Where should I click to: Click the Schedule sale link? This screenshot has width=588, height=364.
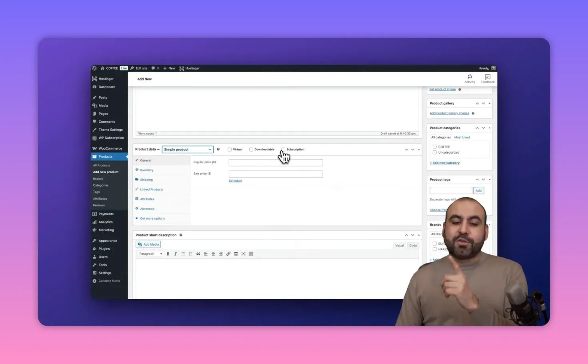click(x=235, y=180)
